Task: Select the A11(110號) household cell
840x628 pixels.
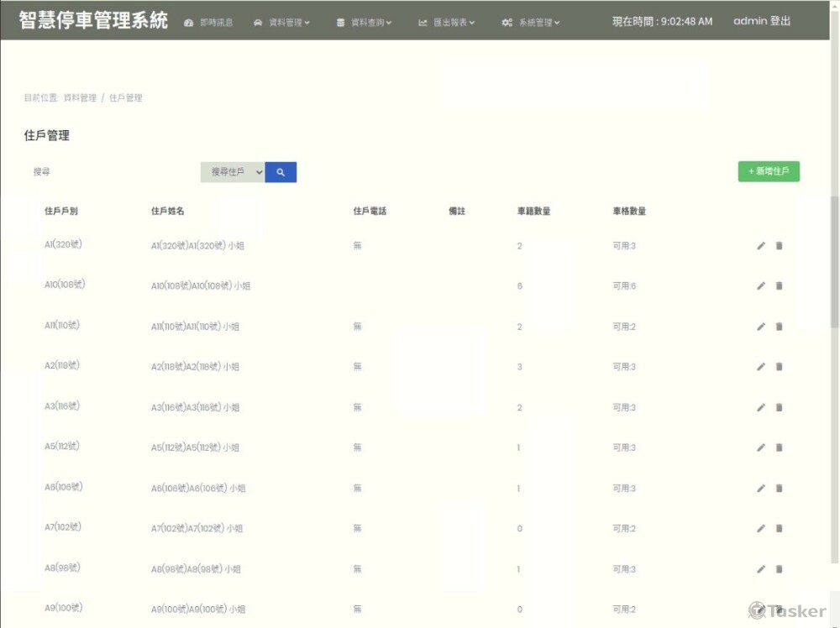Action: pos(62,325)
